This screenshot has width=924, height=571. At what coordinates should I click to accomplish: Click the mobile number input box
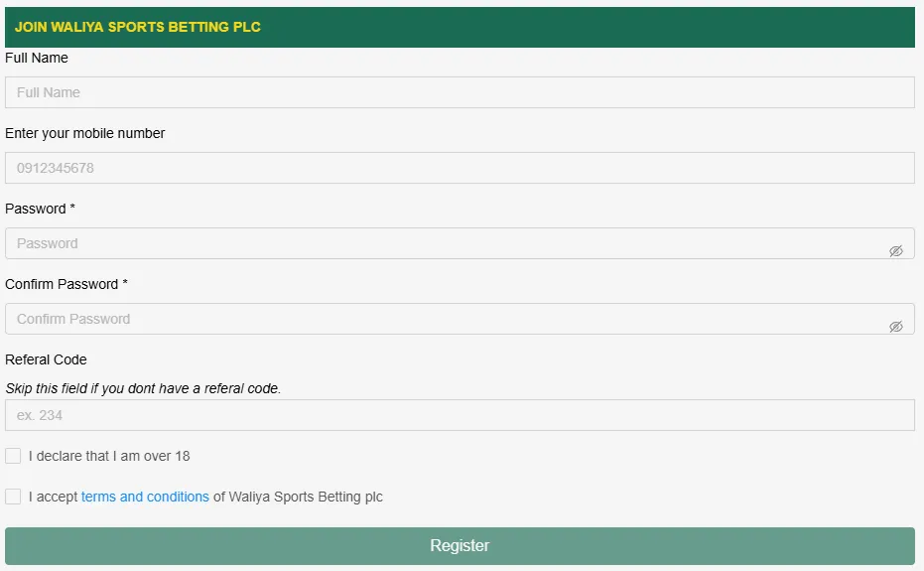(460, 168)
